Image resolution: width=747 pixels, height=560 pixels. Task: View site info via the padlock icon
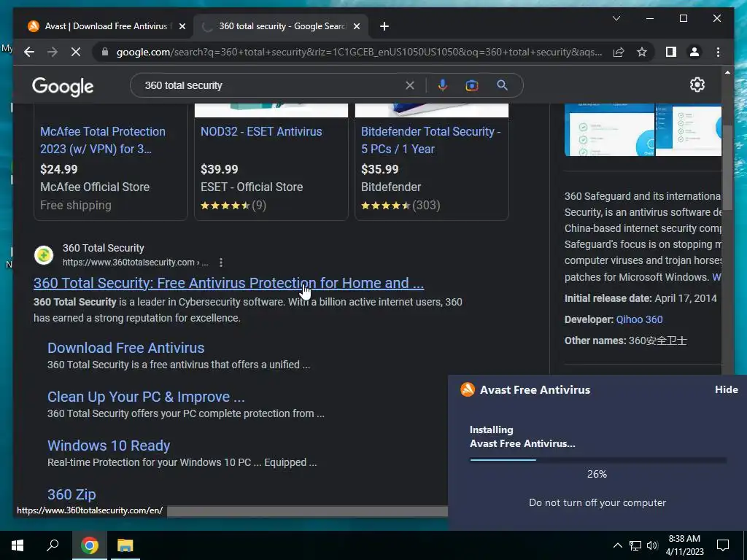point(105,52)
